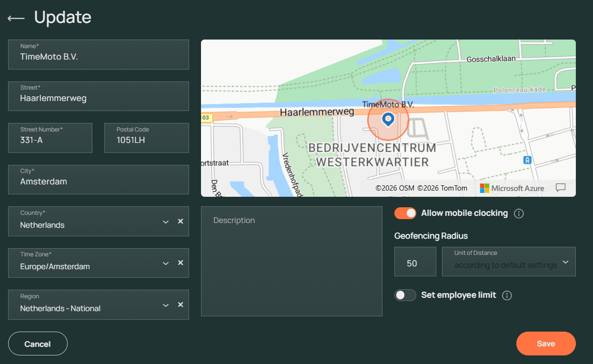Screen dimensions: 593x364
Task: Open the Unit of Distance dropdown
Action: point(509,262)
